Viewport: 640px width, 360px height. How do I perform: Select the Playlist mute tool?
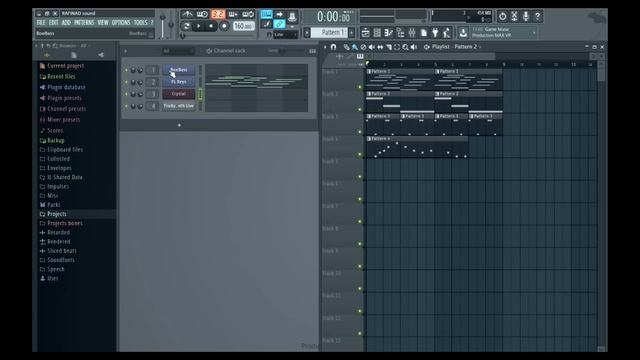coord(371,47)
